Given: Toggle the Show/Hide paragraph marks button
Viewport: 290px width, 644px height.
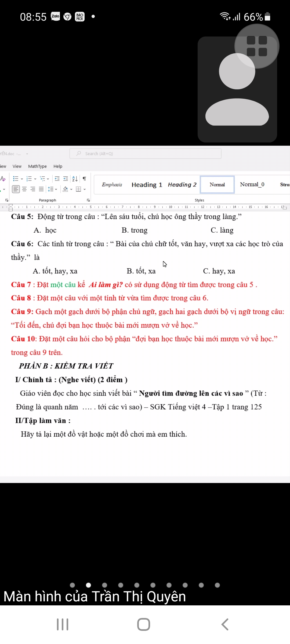Looking at the screenshot, I should [84, 179].
